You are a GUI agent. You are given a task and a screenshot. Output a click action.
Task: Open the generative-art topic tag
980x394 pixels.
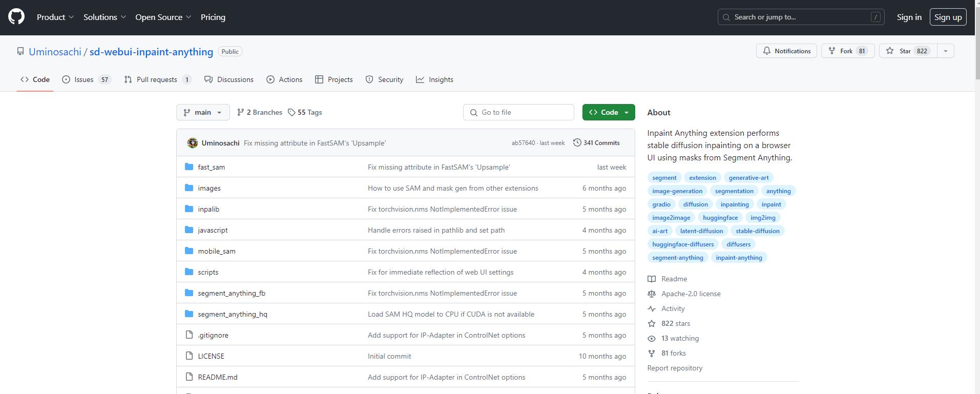coord(748,177)
